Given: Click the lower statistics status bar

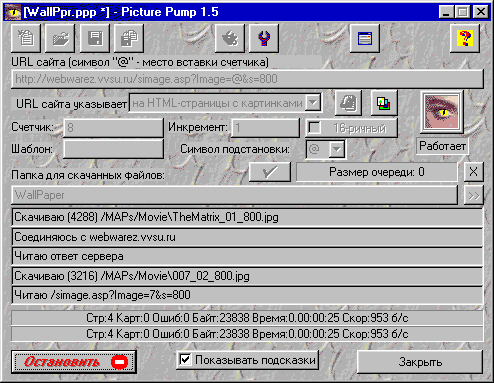Looking at the screenshot, I should tap(247, 334).
